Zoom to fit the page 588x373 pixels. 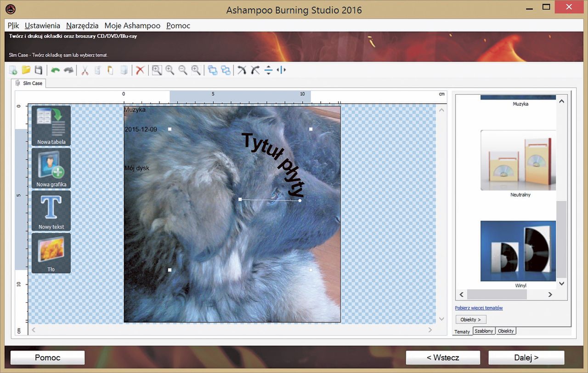coord(157,70)
